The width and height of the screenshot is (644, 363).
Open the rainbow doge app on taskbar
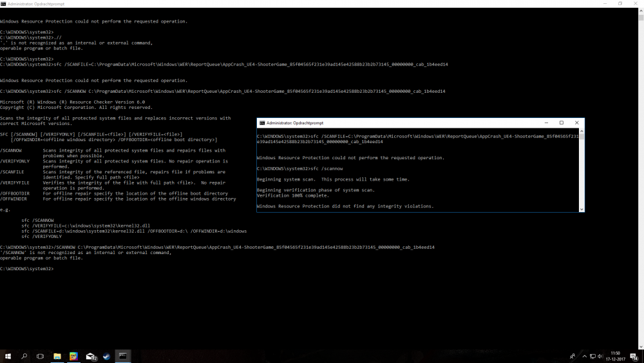coord(73,356)
